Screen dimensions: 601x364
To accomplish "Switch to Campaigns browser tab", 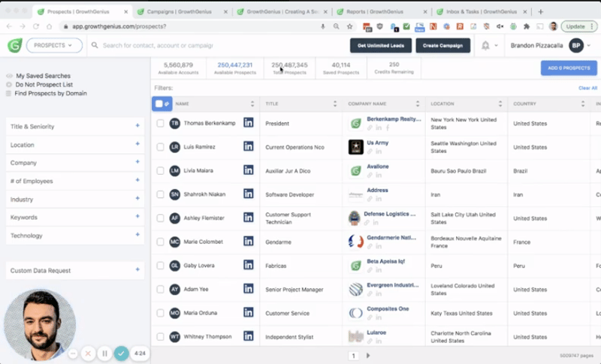I will [x=182, y=12].
